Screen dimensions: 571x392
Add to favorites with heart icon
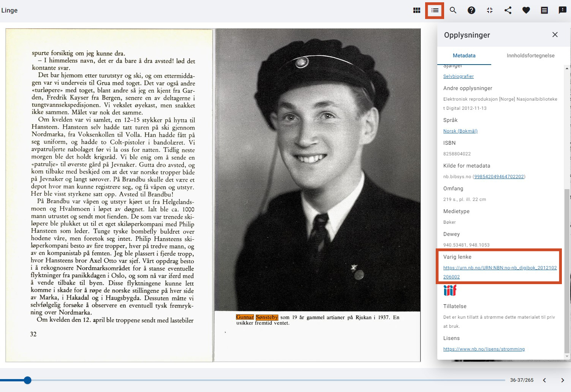pyautogui.click(x=526, y=10)
